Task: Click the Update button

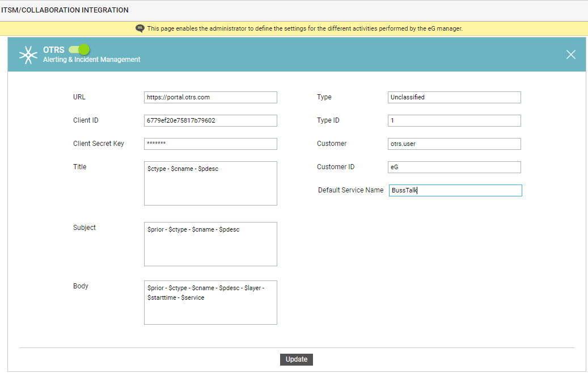Action: (x=296, y=359)
